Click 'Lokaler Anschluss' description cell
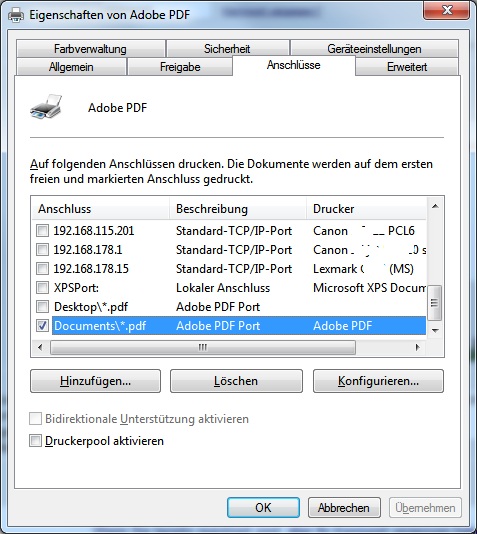The image size is (477, 534). pos(223,288)
